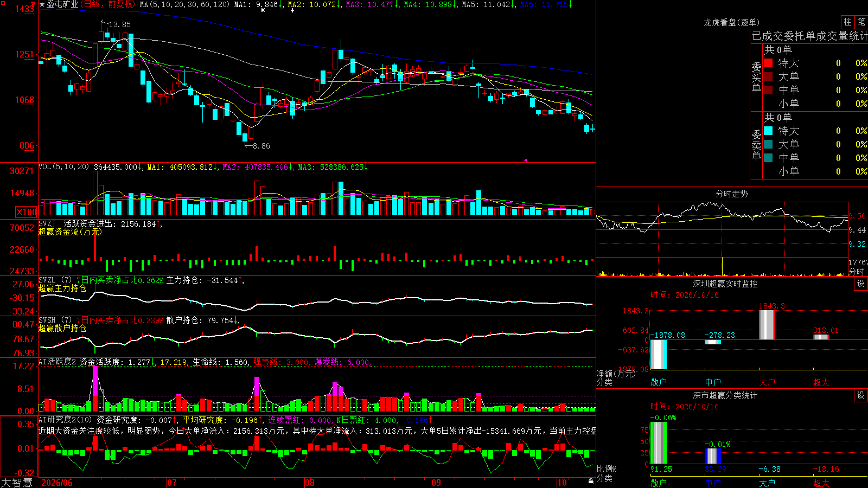Viewport: 868px width, 488px height.
Task: Select the 2026/06 date marker on timeline
Action: click(57, 483)
